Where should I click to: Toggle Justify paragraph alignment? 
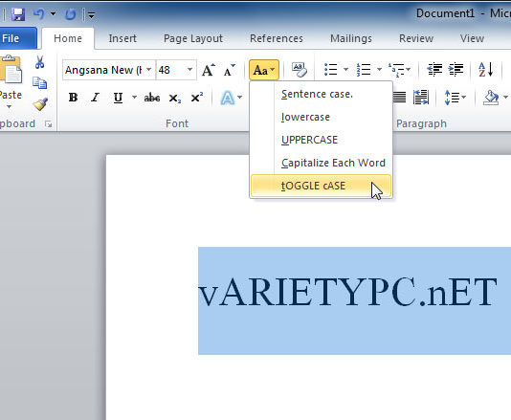tap(399, 98)
